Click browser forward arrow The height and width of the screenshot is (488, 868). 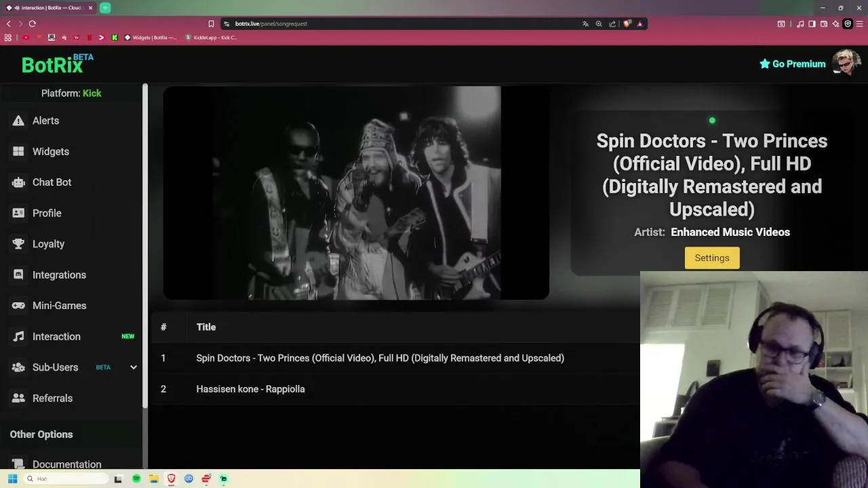(20, 24)
